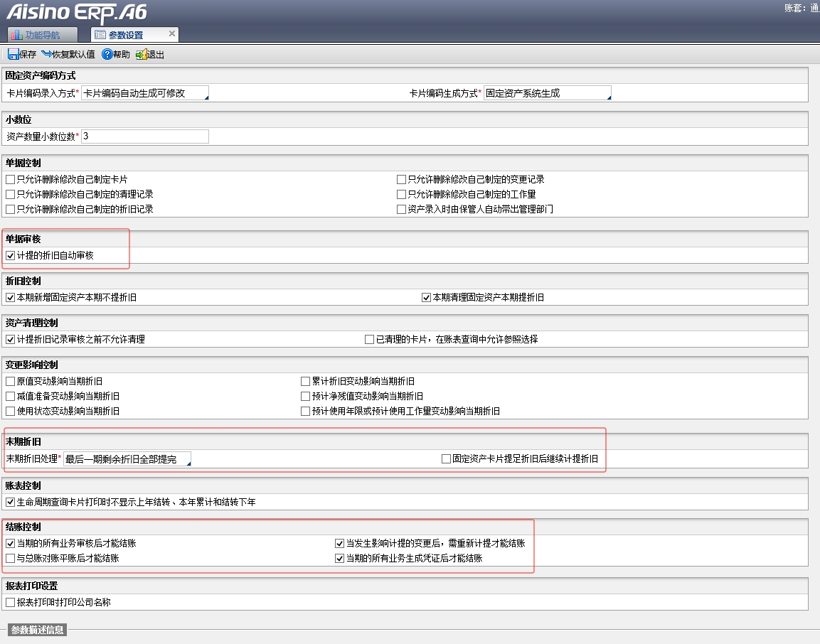Enable 只允许删除修改自己制定卡片 checkbox
The height and width of the screenshot is (644, 820).
10,180
